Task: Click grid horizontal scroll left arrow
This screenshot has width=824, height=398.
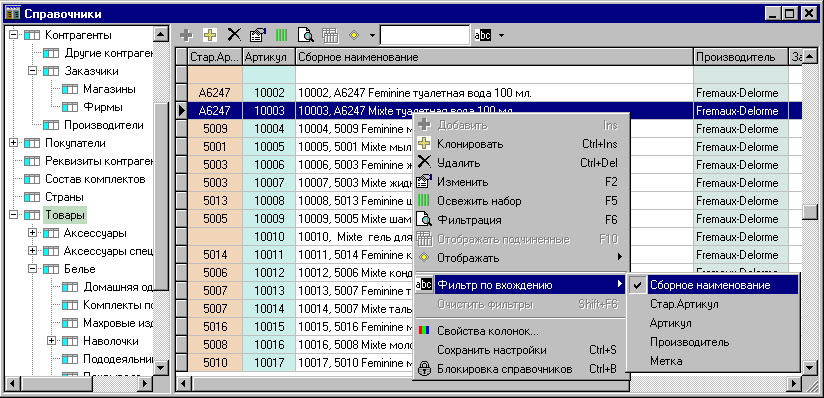Action: pos(182,384)
